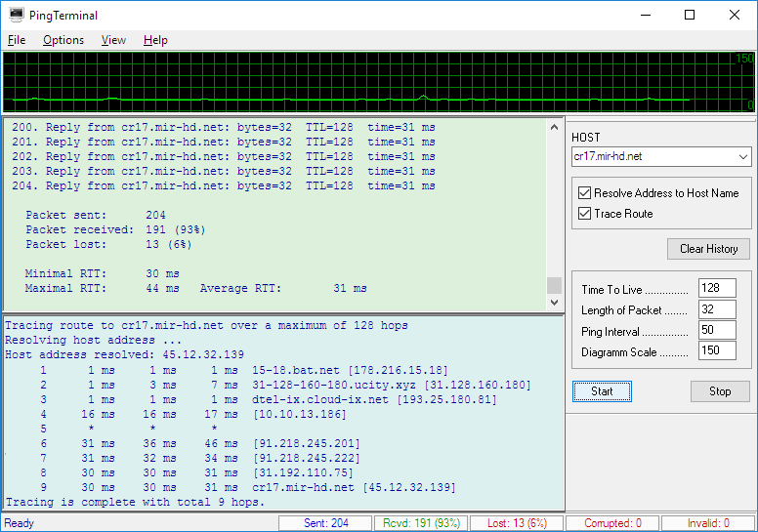Open the View menu

113,40
